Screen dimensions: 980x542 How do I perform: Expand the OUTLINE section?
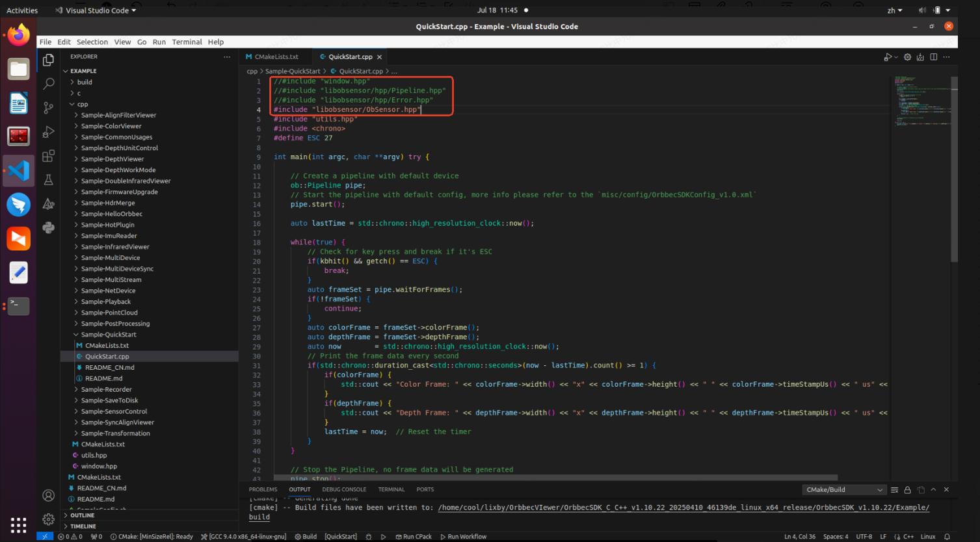(x=82, y=515)
